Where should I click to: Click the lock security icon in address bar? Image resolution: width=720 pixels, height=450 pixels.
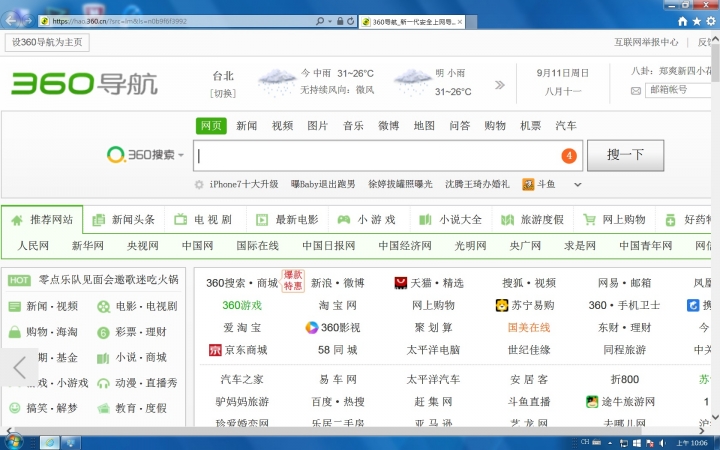(340, 21)
